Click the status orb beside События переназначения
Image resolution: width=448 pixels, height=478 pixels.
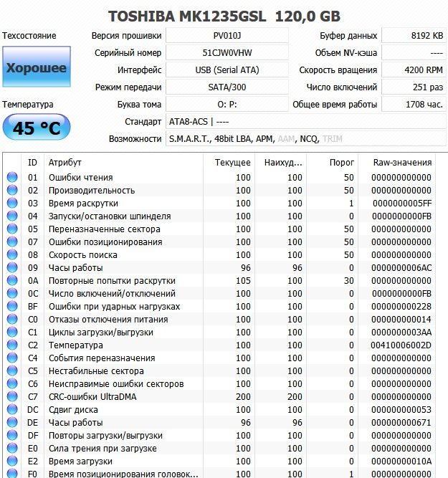[x=12, y=358]
